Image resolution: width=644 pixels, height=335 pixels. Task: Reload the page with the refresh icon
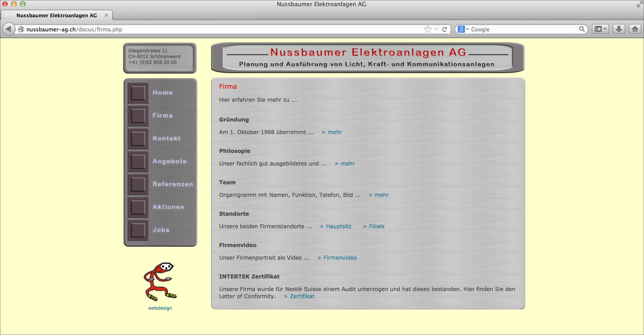(445, 29)
